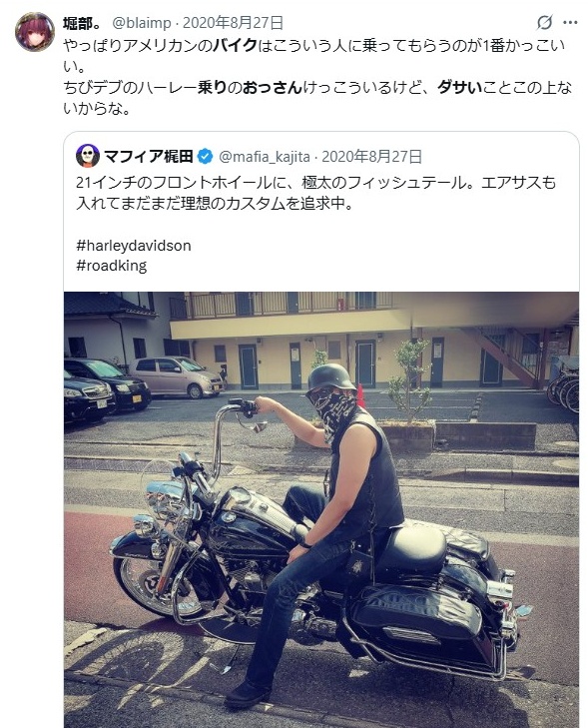Click the 堀部。 display name

[x=82, y=23]
